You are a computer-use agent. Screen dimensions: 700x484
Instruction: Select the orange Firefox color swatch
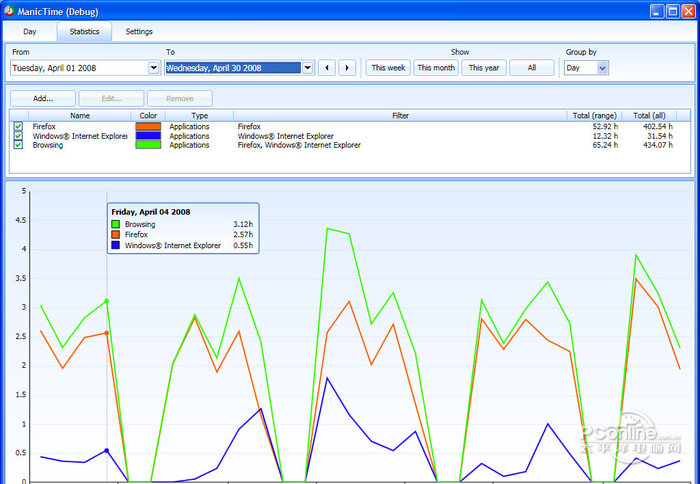tap(148, 127)
